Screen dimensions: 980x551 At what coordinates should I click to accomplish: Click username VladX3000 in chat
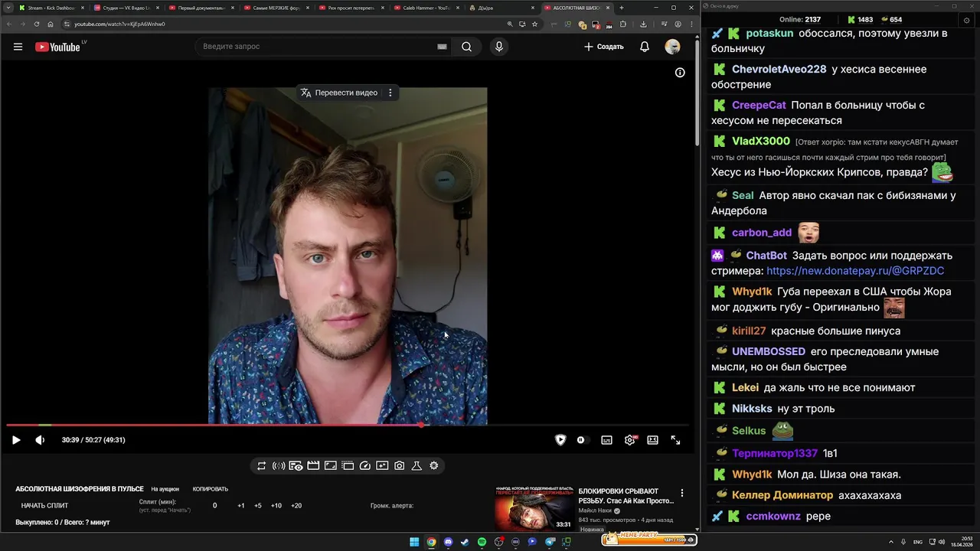[760, 141]
